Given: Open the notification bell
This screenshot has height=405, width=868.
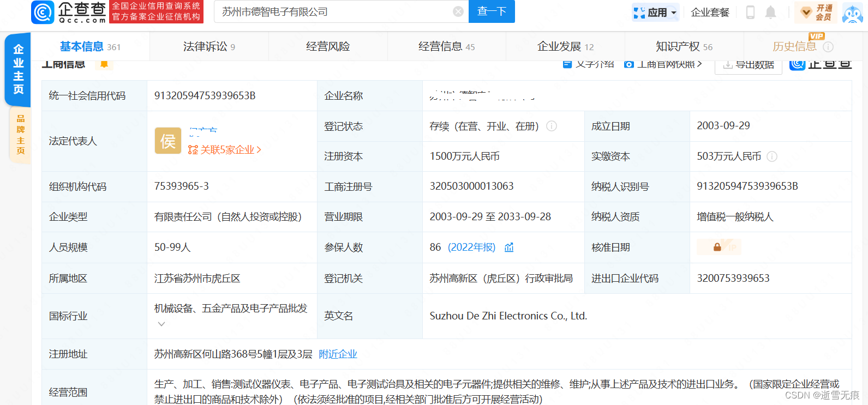Looking at the screenshot, I should (770, 12).
